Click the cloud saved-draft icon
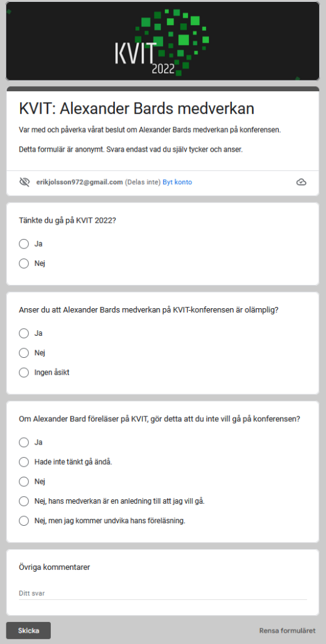The height and width of the screenshot is (644, 326). (302, 182)
